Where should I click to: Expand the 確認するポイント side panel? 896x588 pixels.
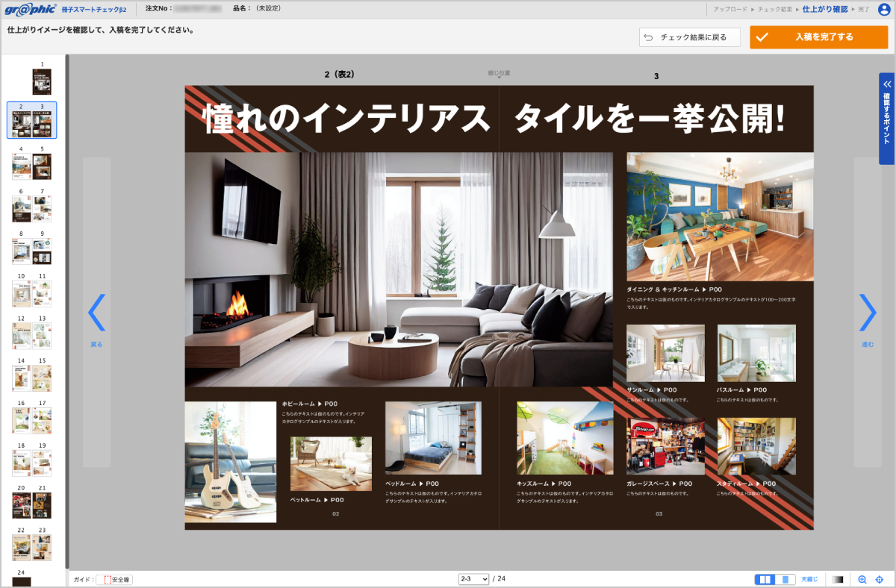(886, 118)
